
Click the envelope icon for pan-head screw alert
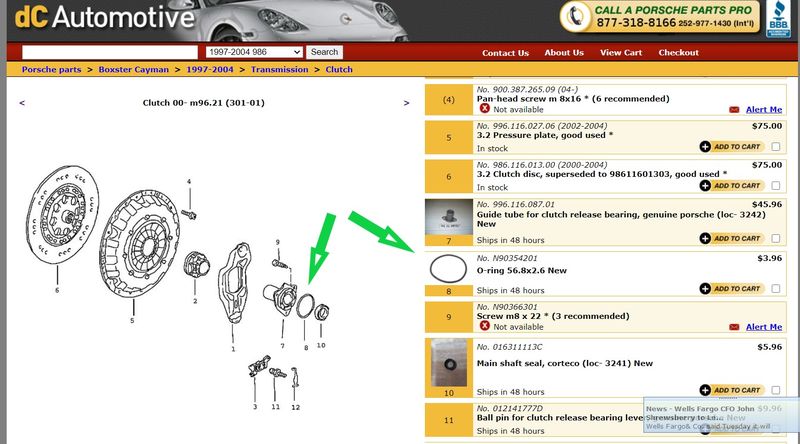734,110
